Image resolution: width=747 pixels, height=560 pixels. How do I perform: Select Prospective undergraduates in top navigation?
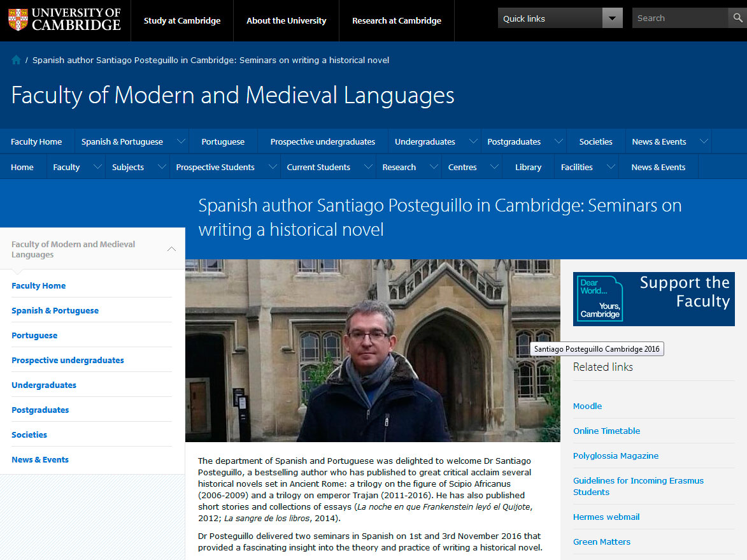click(322, 141)
